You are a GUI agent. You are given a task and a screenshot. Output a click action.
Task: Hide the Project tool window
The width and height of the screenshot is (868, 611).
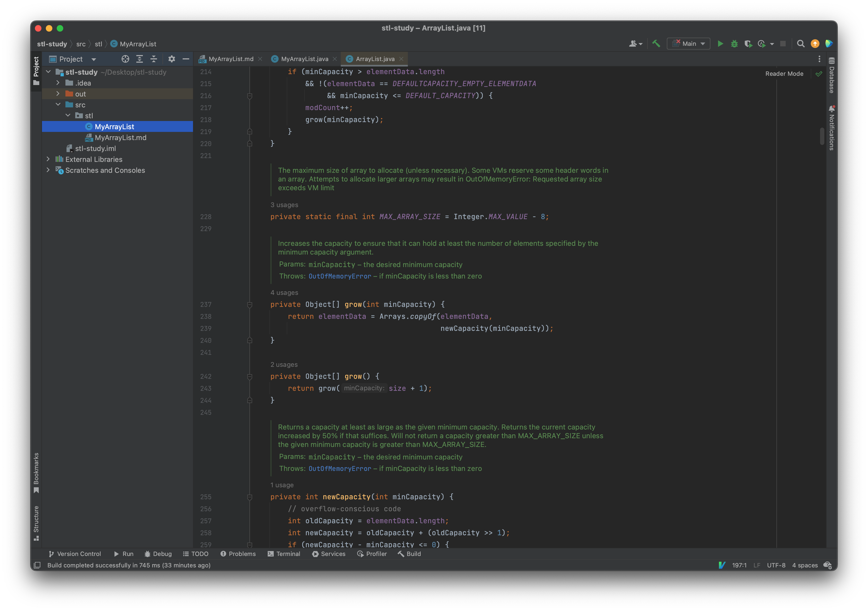pos(186,59)
